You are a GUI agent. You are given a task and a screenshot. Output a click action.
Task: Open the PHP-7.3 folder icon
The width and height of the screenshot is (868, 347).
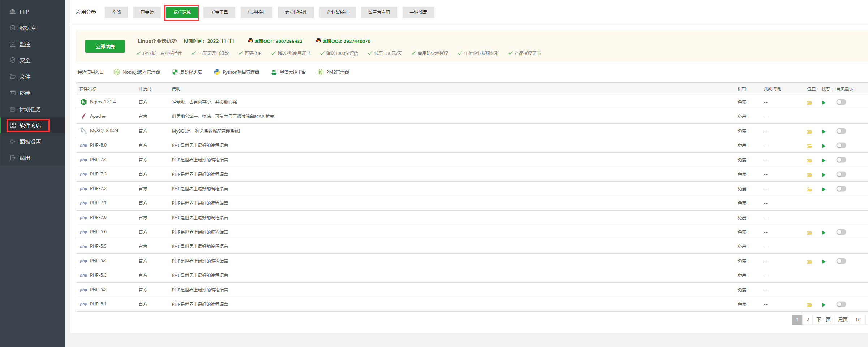[809, 175]
